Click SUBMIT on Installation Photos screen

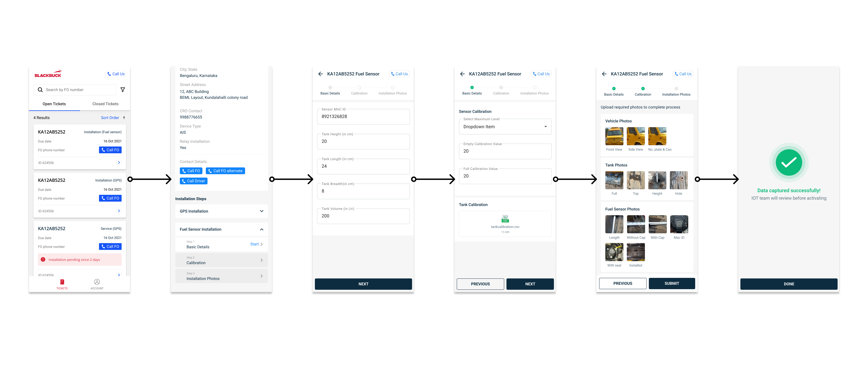coord(672,283)
